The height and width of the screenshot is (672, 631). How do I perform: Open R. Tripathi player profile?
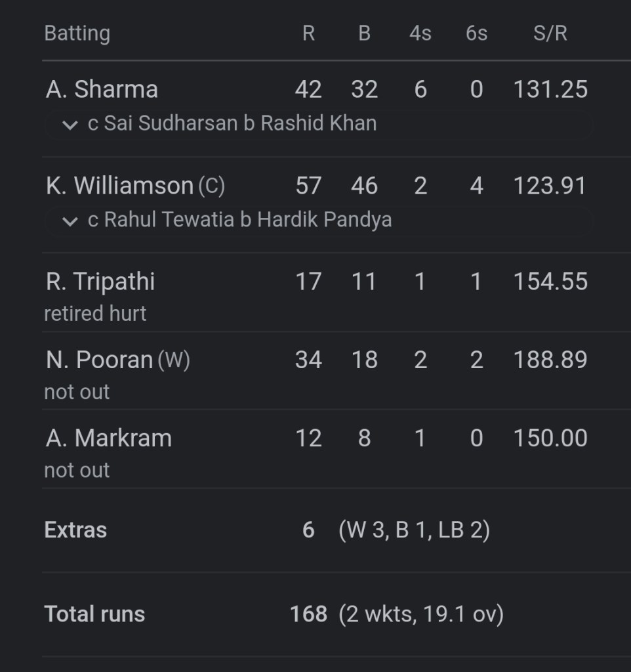click(x=100, y=282)
